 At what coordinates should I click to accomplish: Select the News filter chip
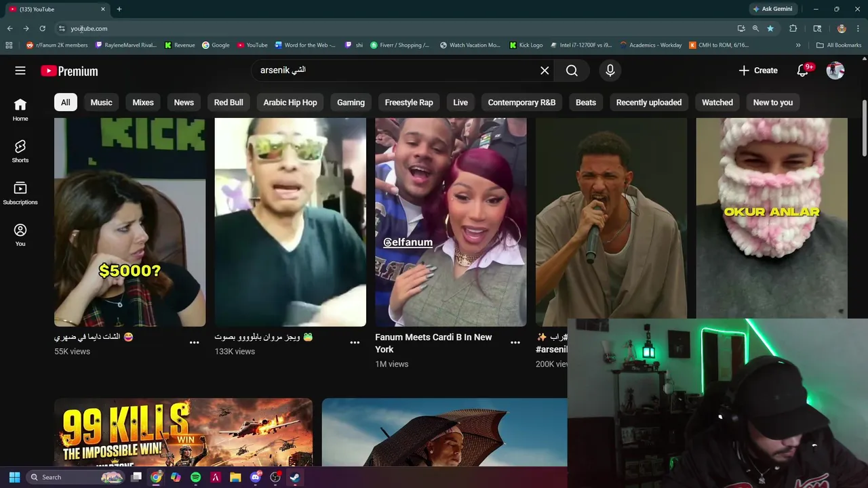pyautogui.click(x=184, y=102)
